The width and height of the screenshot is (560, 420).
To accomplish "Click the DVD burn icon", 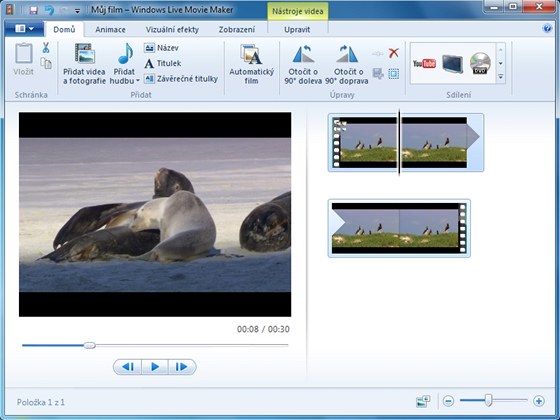I will click(480, 63).
